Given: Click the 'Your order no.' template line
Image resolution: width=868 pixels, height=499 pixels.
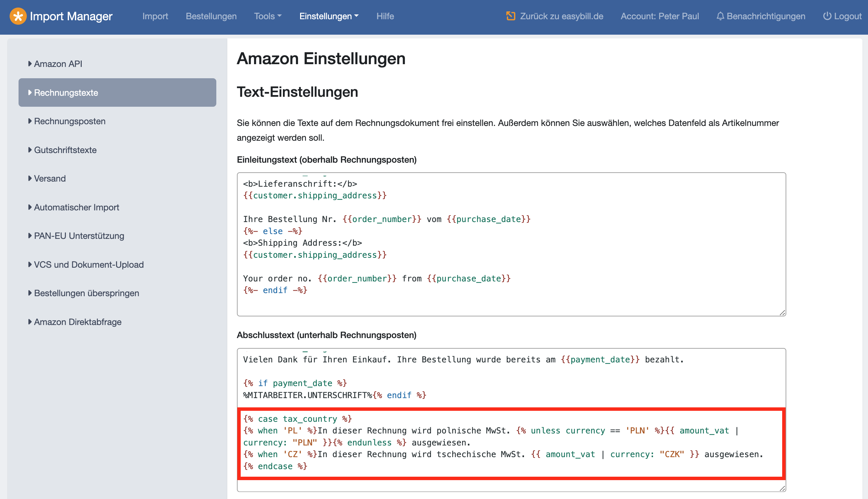Looking at the screenshot, I should tap(377, 278).
